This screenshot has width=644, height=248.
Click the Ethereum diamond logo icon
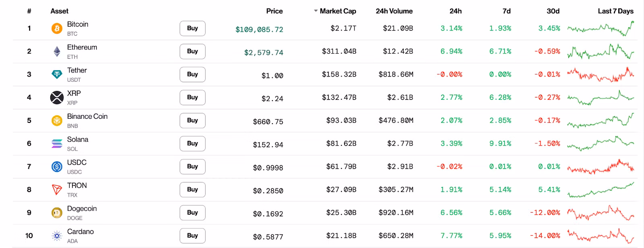pyautogui.click(x=57, y=51)
